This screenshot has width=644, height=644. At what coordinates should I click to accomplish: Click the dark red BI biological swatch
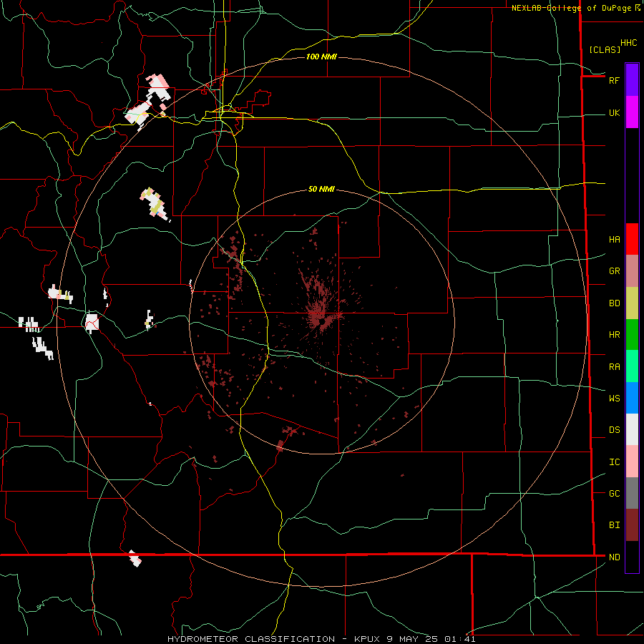(632, 525)
